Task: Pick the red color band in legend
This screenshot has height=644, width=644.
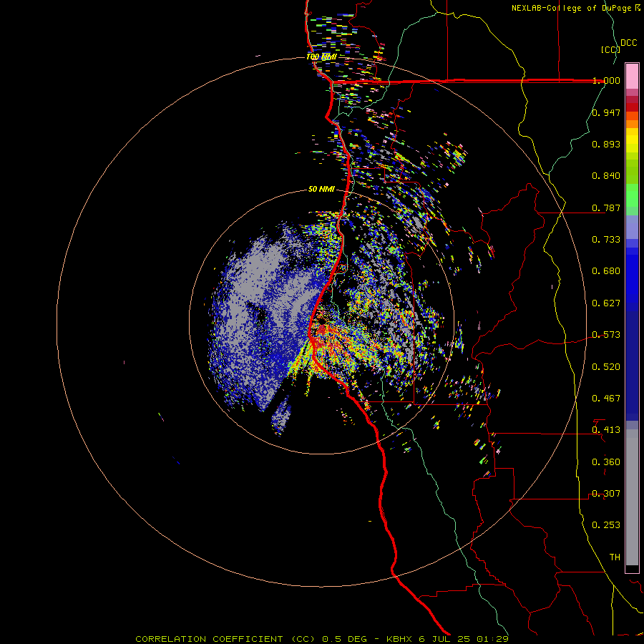Action: (632, 107)
